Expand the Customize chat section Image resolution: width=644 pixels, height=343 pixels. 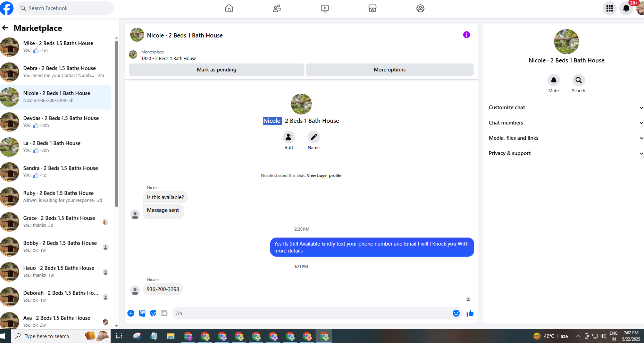(x=566, y=108)
